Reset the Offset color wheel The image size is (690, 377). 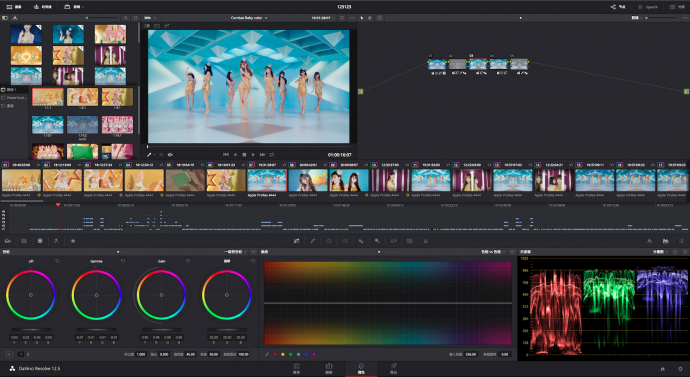pos(253,261)
